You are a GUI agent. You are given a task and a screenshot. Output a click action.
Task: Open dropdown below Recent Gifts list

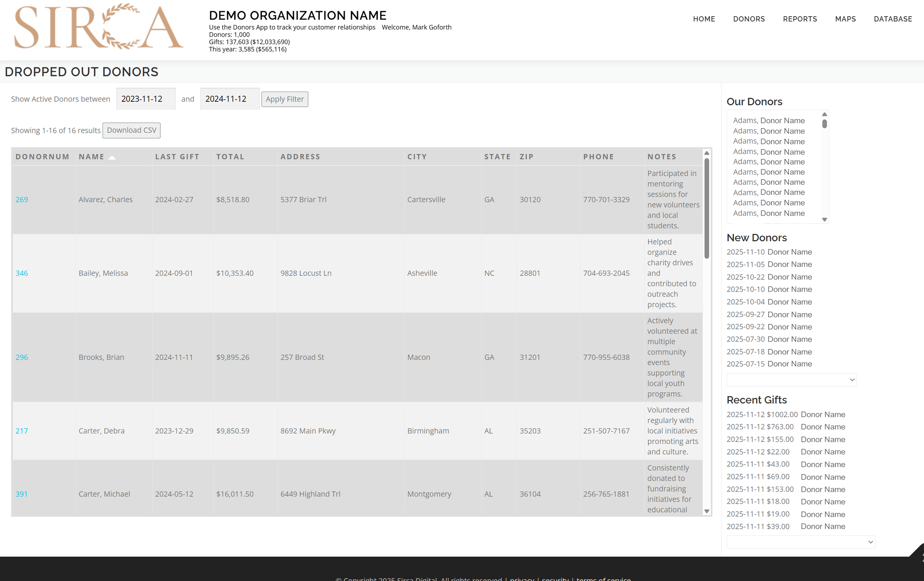click(800, 542)
